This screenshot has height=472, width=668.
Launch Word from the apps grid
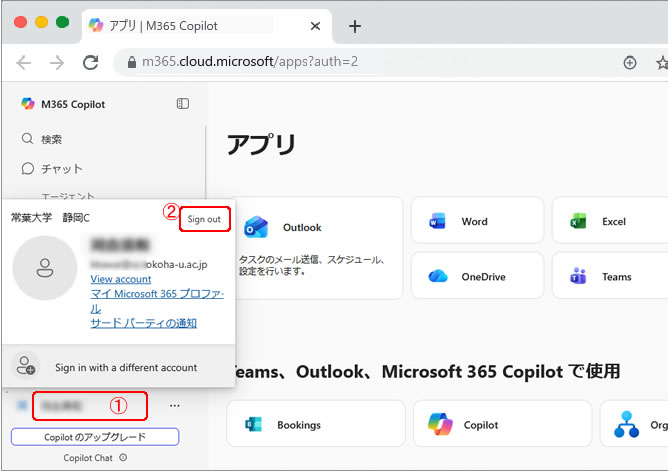point(484,221)
